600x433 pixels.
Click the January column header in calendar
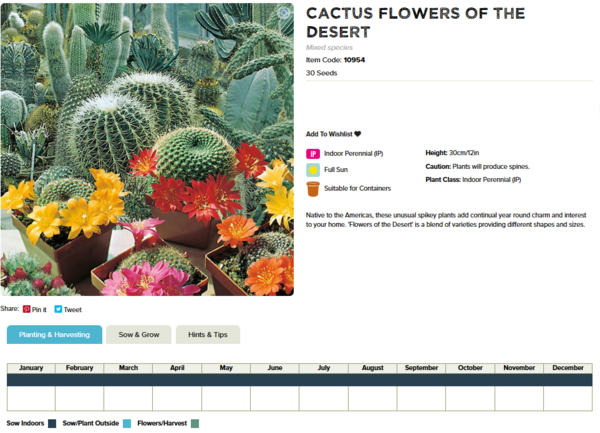tap(31, 368)
